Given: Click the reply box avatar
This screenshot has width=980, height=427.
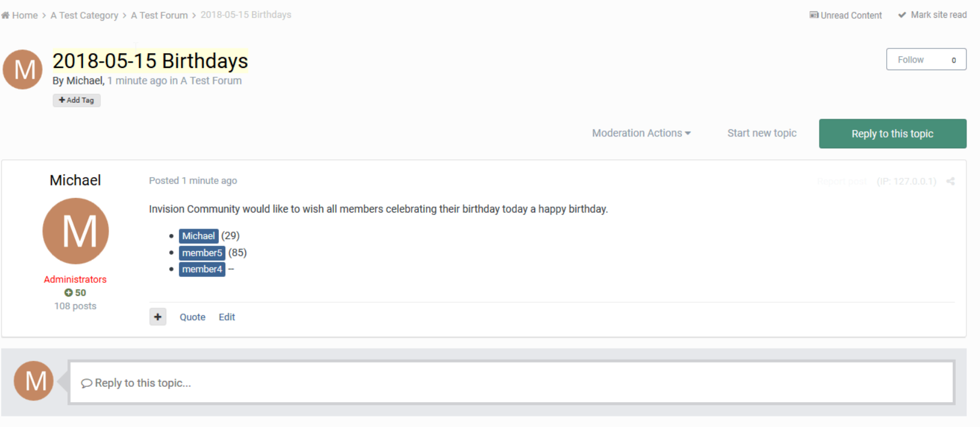Looking at the screenshot, I should click(34, 381).
